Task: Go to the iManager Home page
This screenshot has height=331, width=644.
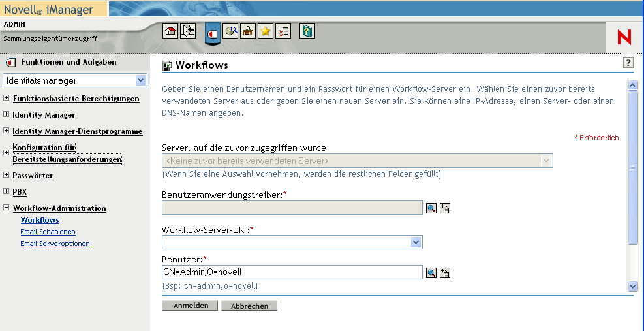Action: [170, 31]
